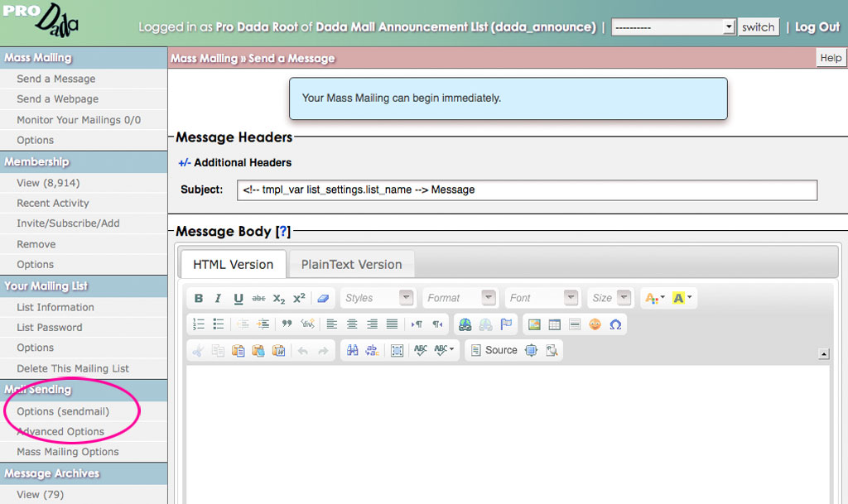
Task: Center align the text
Action: point(351,324)
